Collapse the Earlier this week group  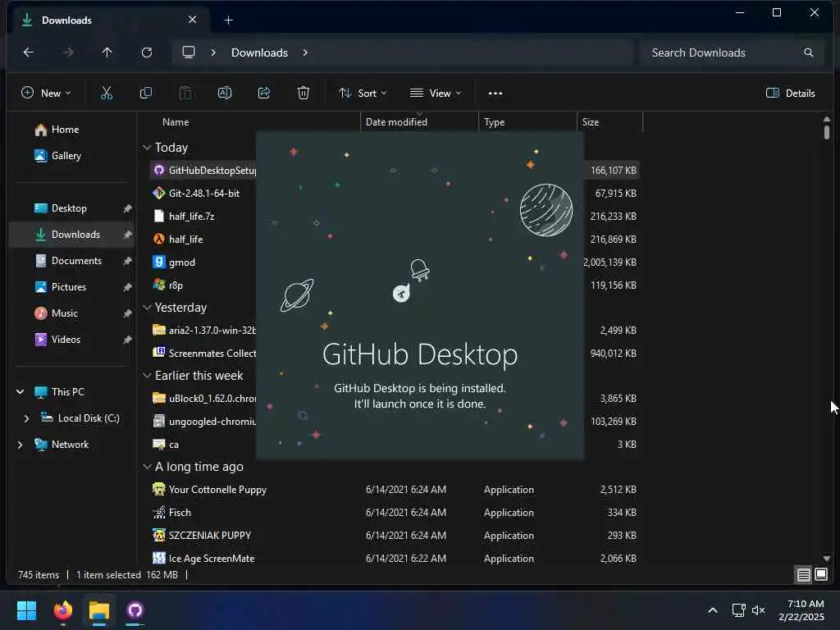click(x=147, y=376)
